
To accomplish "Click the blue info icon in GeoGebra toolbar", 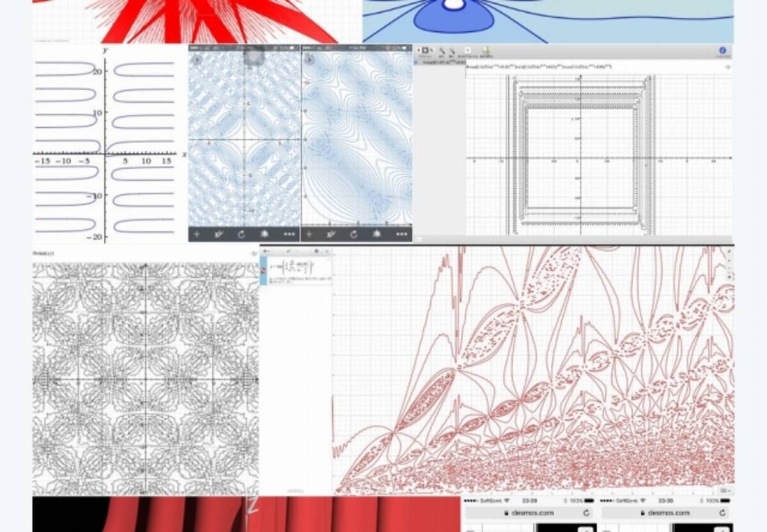I will [722, 51].
